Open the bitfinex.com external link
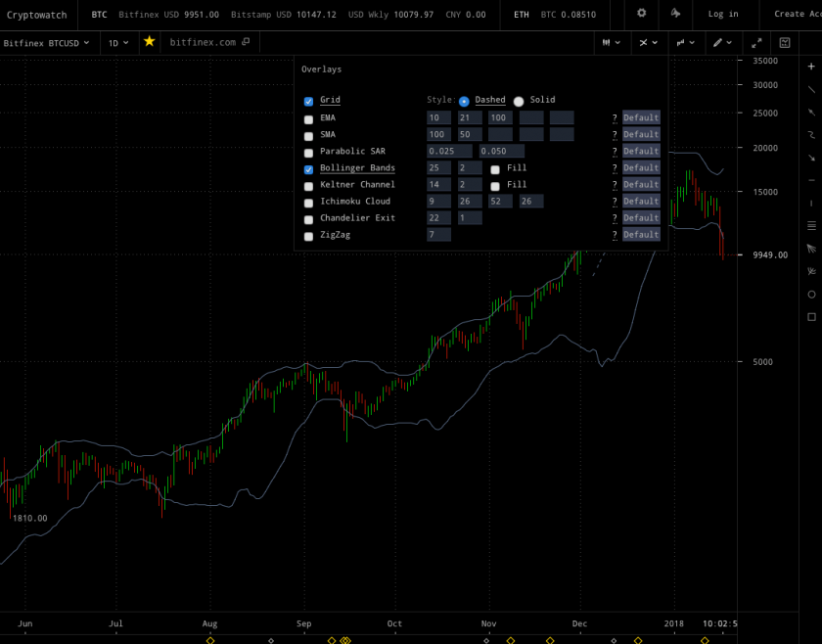Viewport: 822px width, 644px height. (209, 43)
